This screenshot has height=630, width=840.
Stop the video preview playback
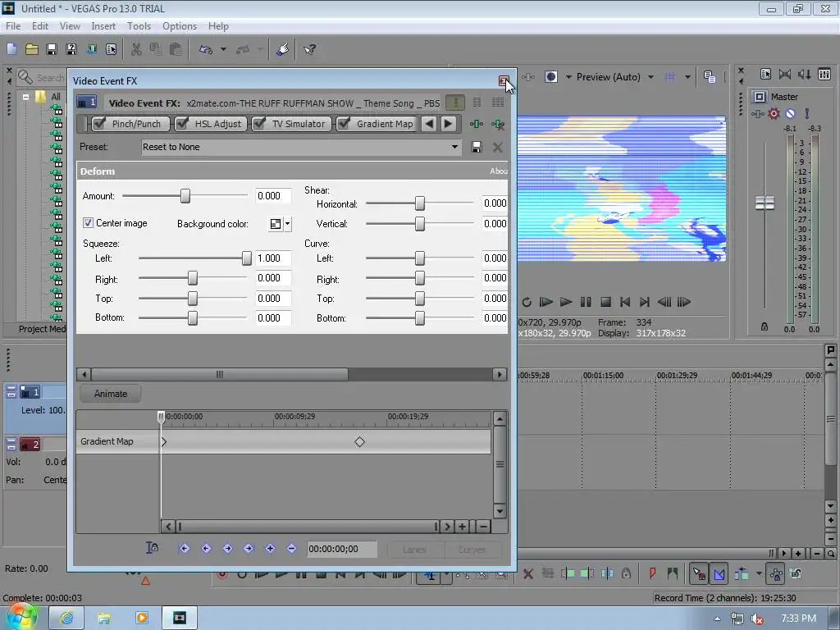(x=605, y=302)
